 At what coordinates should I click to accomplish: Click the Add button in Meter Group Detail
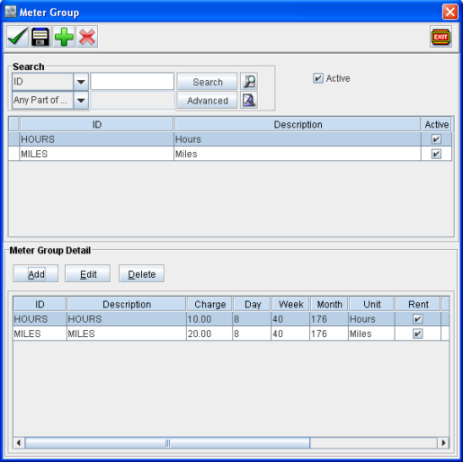coord(36,274)
